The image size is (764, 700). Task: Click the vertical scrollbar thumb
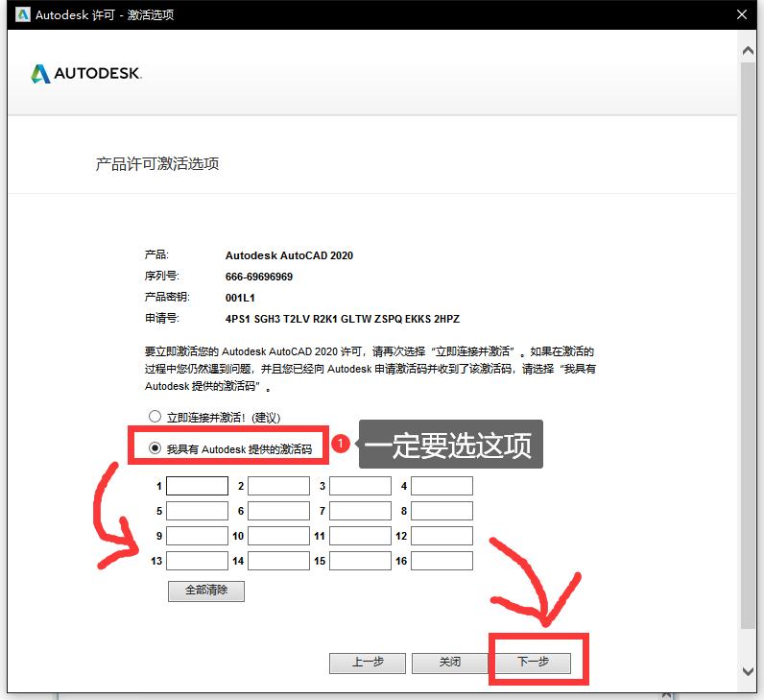point(748,345)
